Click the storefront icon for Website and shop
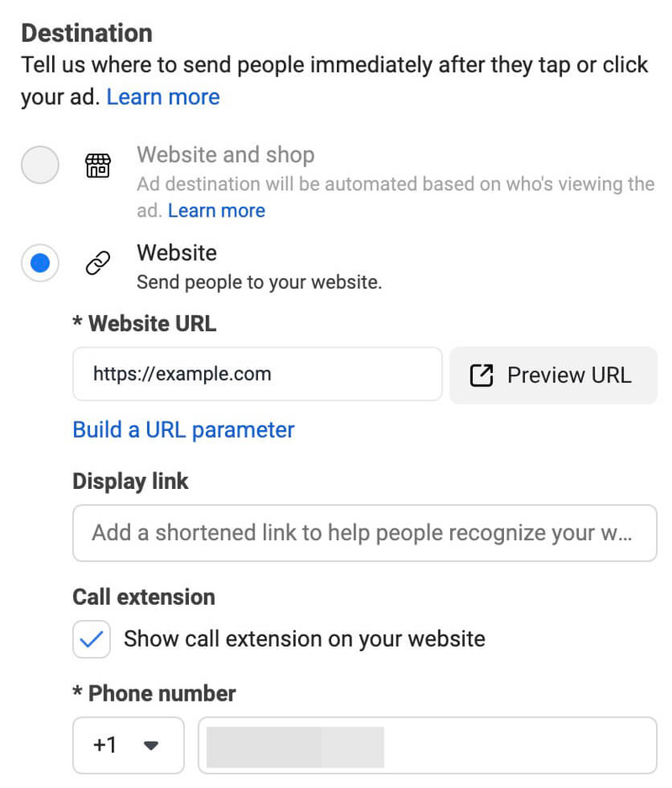Image resolution: width=672 pixels, height=788 pixels. (x=97, y=165)
